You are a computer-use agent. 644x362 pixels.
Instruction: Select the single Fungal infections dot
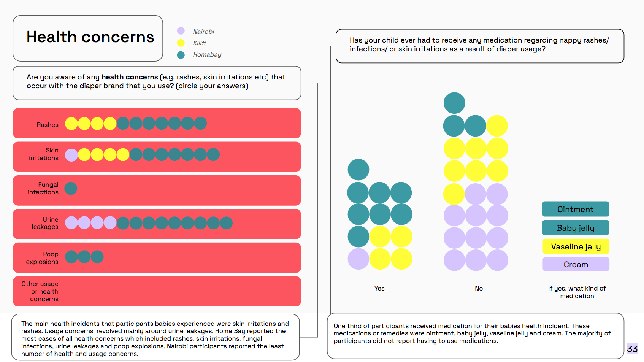(71, 189)
